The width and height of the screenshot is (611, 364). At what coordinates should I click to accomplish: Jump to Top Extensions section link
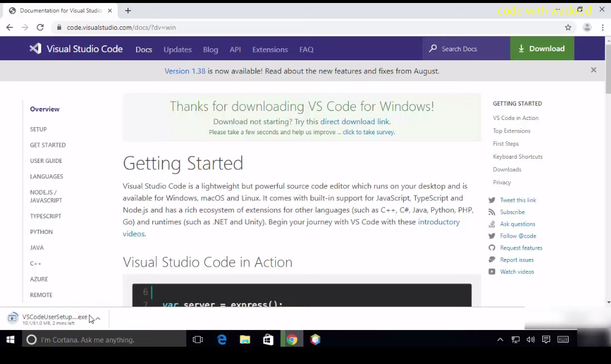pos(512,131)
